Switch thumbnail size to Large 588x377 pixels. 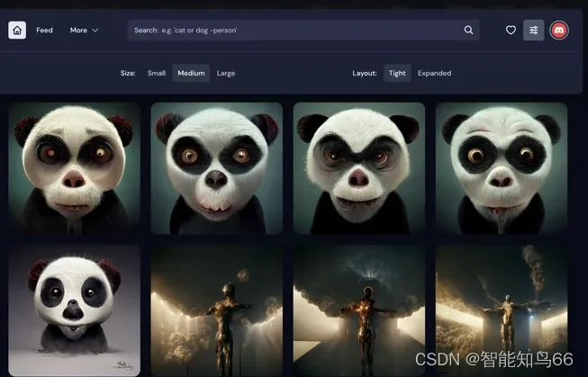point(226,73)
